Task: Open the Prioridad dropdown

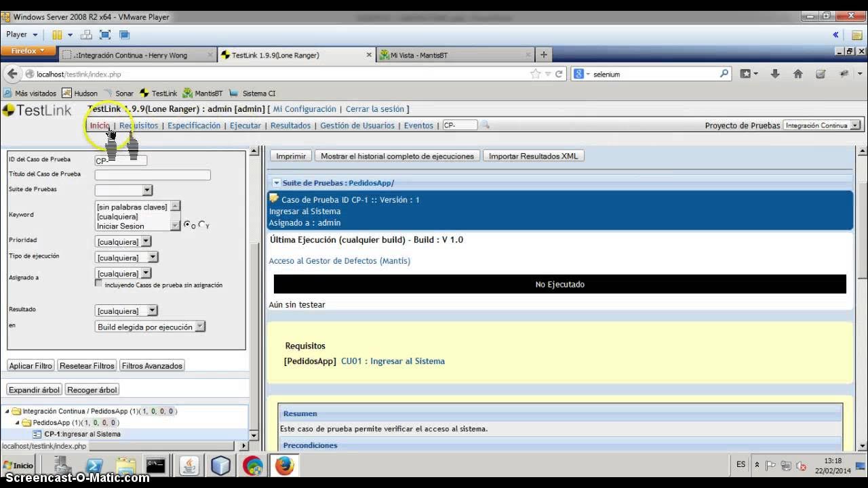Action: pyautogui.click(x=123, y=241)
